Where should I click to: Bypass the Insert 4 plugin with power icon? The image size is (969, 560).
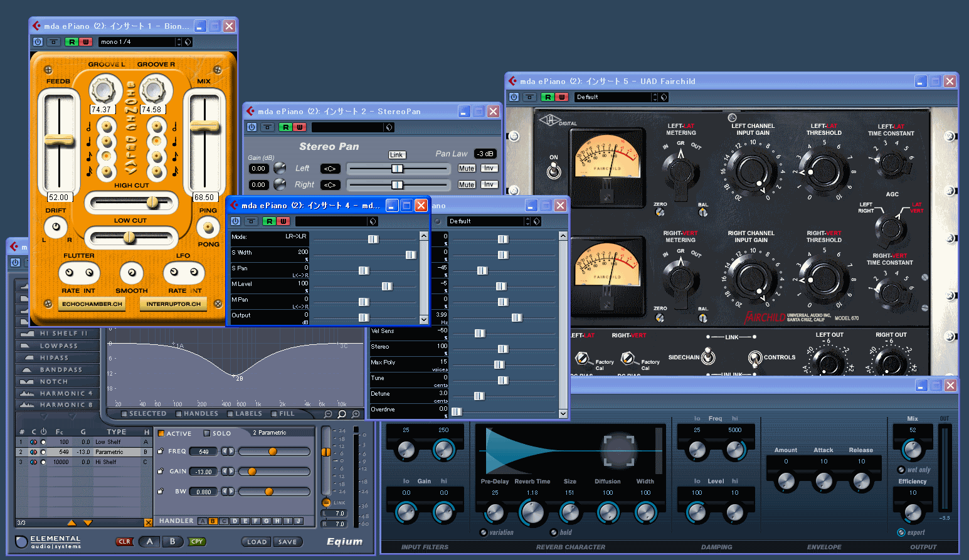pyautogui.click(x=235, y=221)
